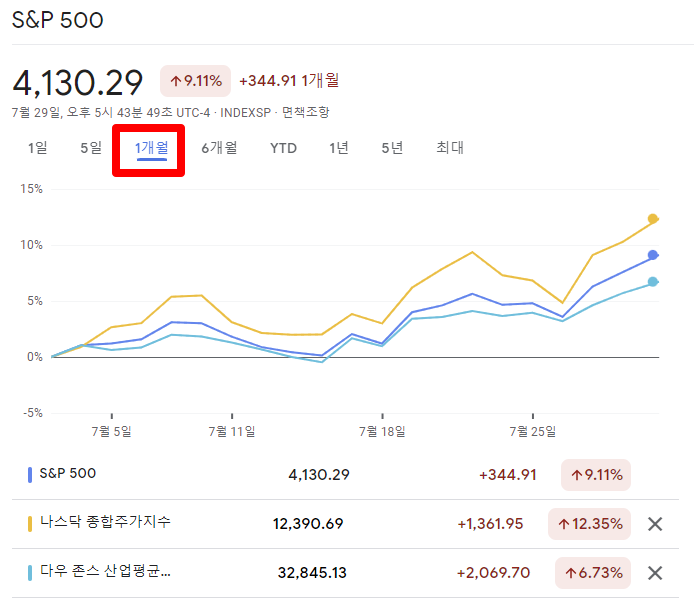Switch chart to 1년 range
The width and height of the screenshot is (694, 605).
[339, 148]
